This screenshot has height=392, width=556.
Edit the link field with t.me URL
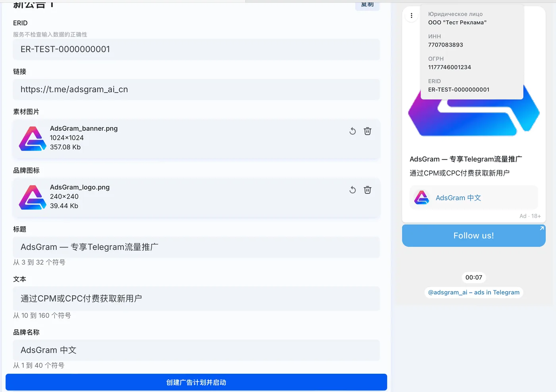tap(196, 89)
